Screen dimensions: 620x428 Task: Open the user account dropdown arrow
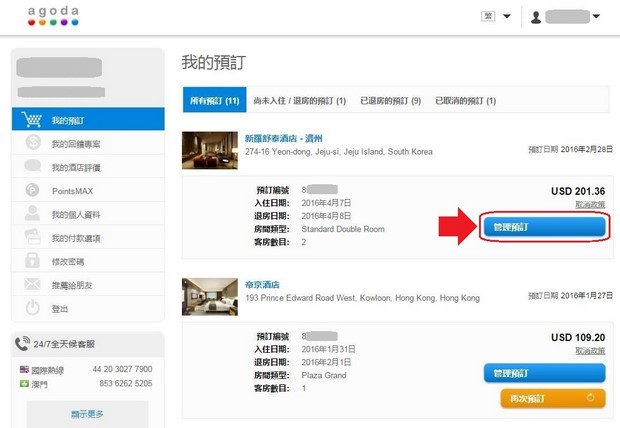[x=596, y=16]
